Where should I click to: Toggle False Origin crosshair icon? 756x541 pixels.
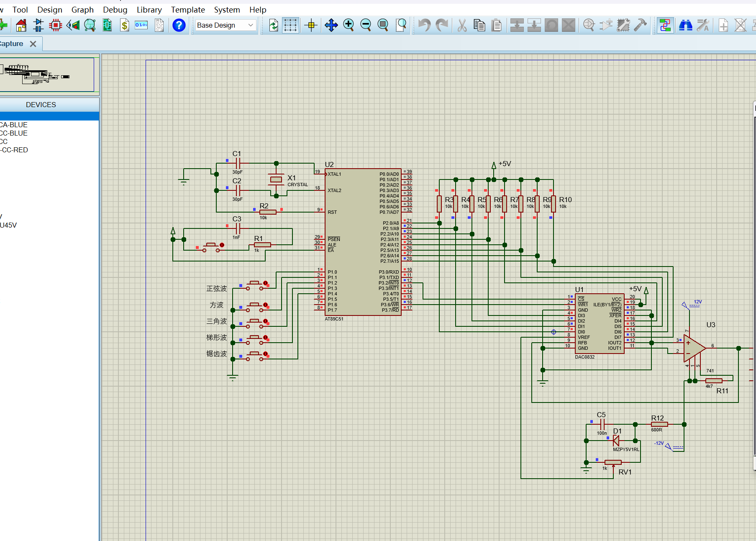[x=311, y=26]
